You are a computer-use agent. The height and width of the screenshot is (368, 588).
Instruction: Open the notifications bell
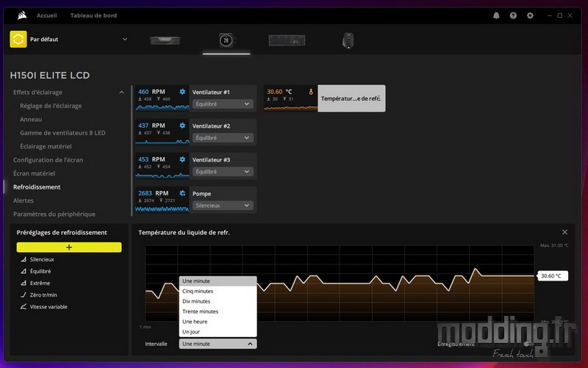(x=496, y=15)
